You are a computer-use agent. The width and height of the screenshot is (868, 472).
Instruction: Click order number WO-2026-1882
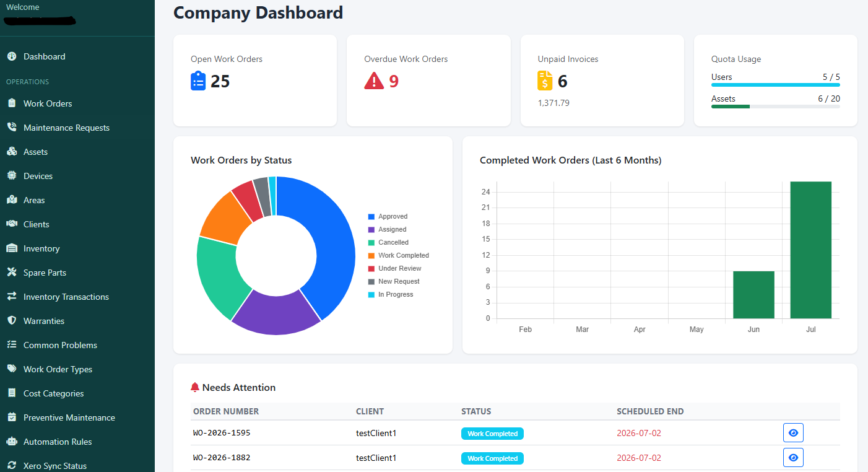pos(222,458)
